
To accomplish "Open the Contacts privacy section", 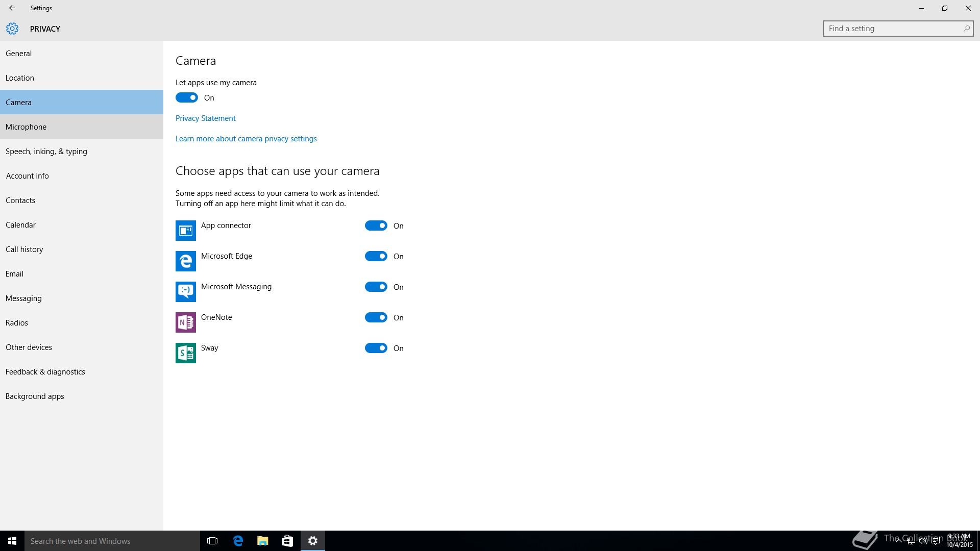I will (x=82, y=200).
